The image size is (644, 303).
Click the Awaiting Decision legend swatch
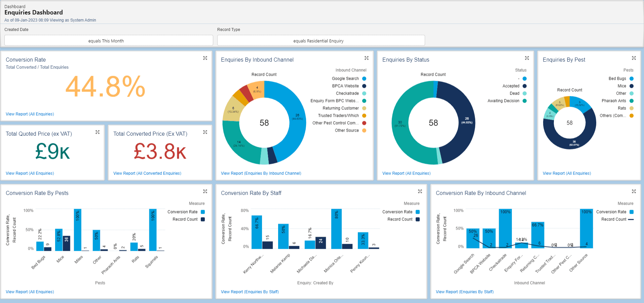(x=525, y=101)
